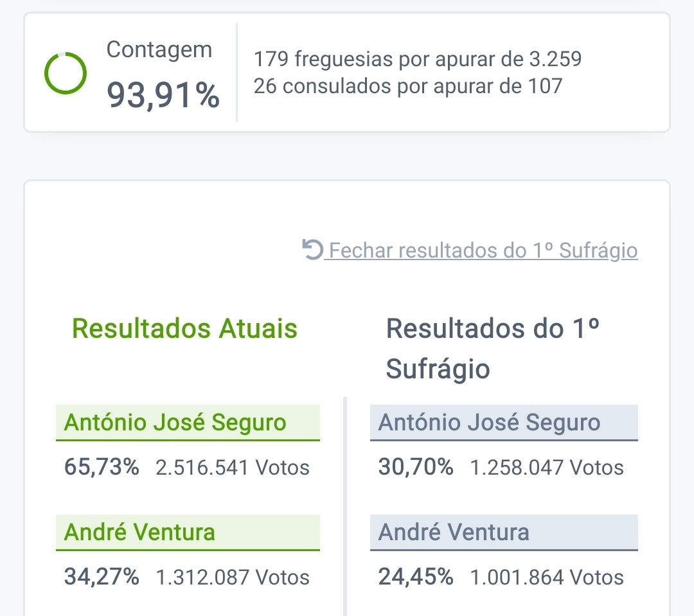Click Seguro's 30,70% first-round percentage
The image size is (694, 616).
(x=416, y=467)
